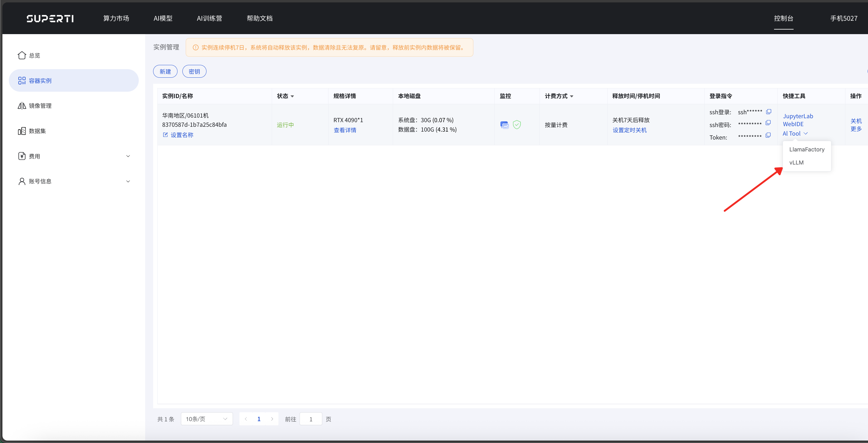Collapse the AI Tool dropdown
Image resolution: width=868 pixels, height=443 pixels.
click(795, 134)
